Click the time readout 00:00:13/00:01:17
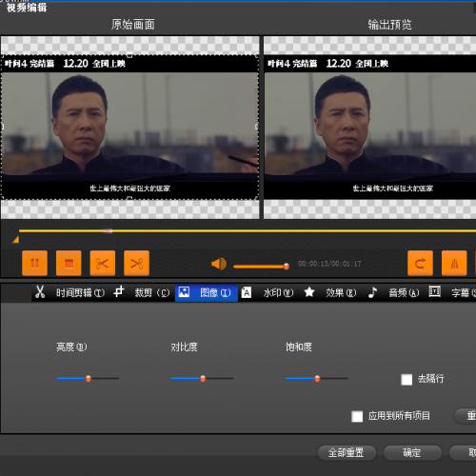The width and height of the screenshot is (476, 476). [x=329, y=264]
